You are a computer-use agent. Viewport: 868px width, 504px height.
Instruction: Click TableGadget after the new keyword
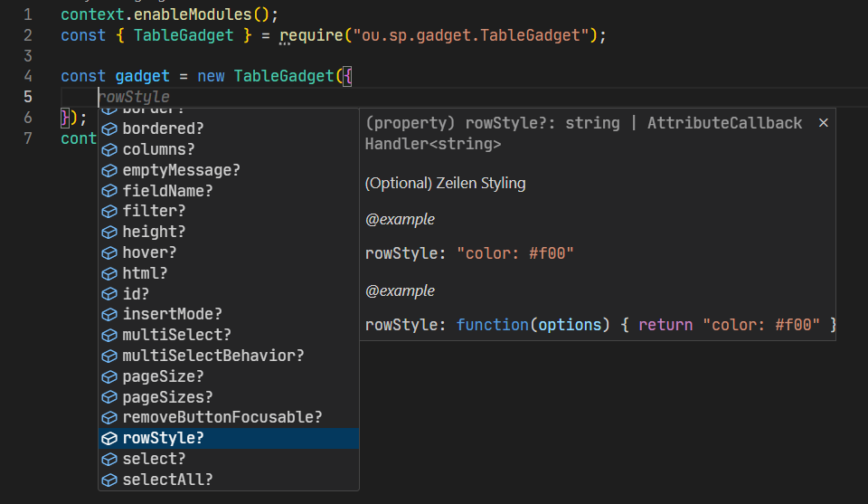(x=284, y=76)
